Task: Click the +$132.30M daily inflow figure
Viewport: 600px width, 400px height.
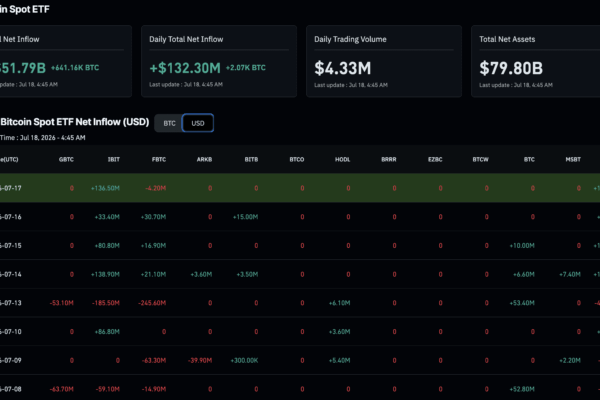Action: (185, 68)
